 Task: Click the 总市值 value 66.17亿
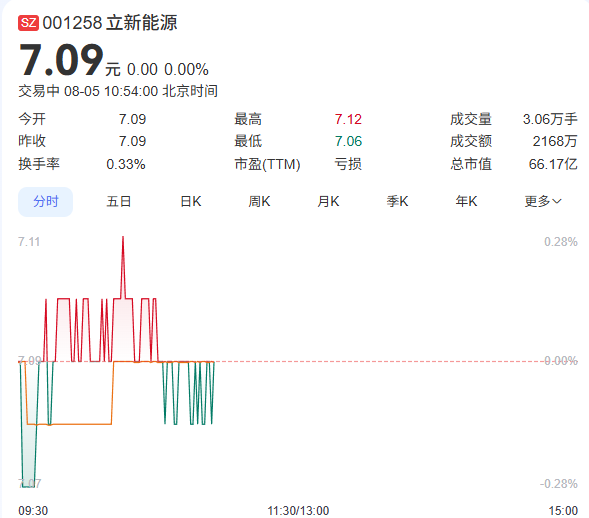[553, 164]
